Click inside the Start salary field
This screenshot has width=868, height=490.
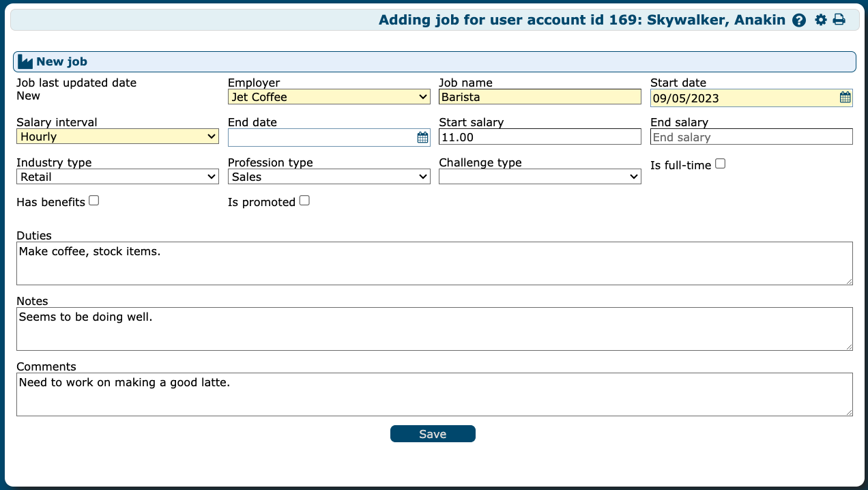tap(540, 136)
